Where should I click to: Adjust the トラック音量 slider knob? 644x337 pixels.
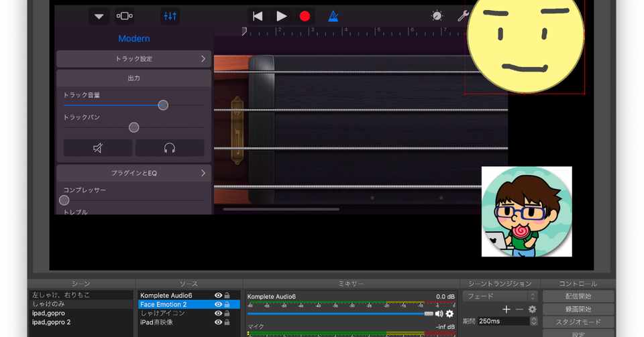(x=163, y=105)
